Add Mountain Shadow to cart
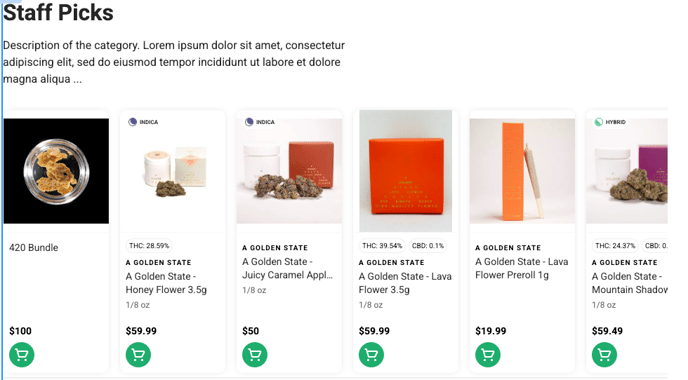 604,355
